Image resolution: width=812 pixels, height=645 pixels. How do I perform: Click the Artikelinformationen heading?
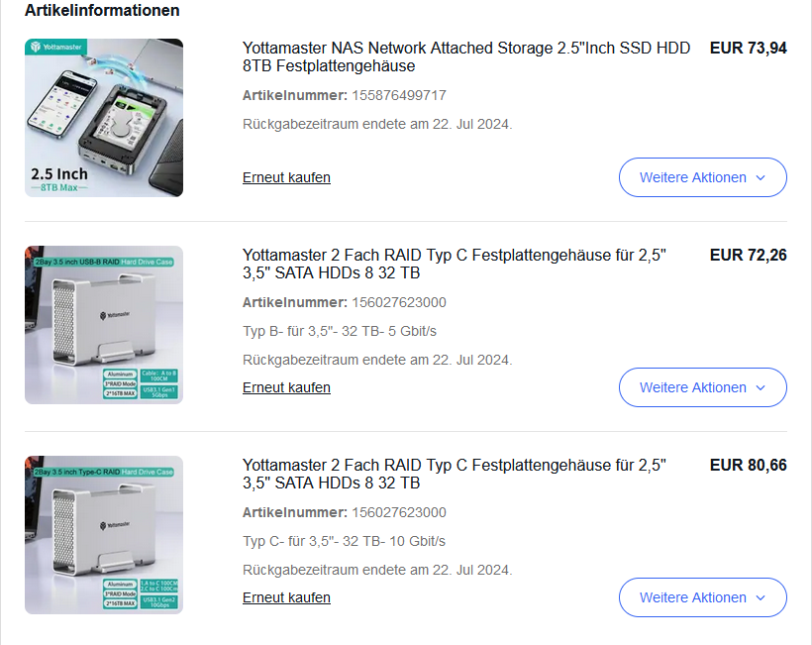point(102,10)
